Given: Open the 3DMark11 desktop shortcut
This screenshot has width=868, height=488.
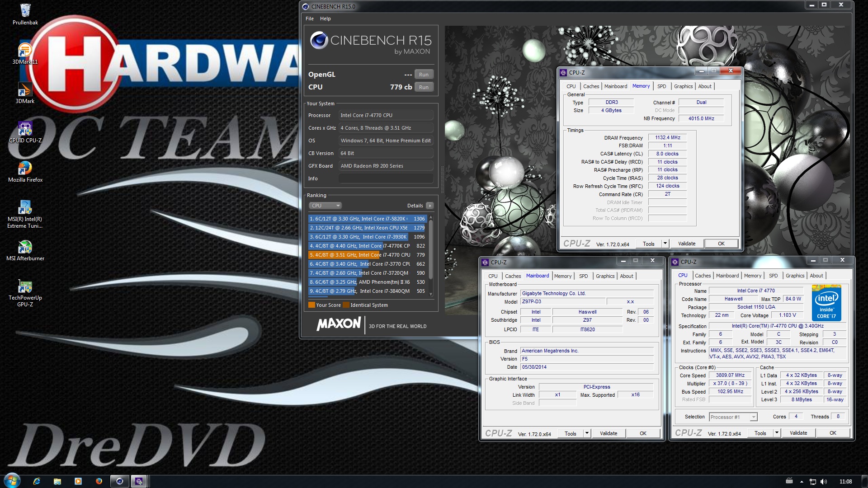Looking at the screenshot, I should 25,53.
